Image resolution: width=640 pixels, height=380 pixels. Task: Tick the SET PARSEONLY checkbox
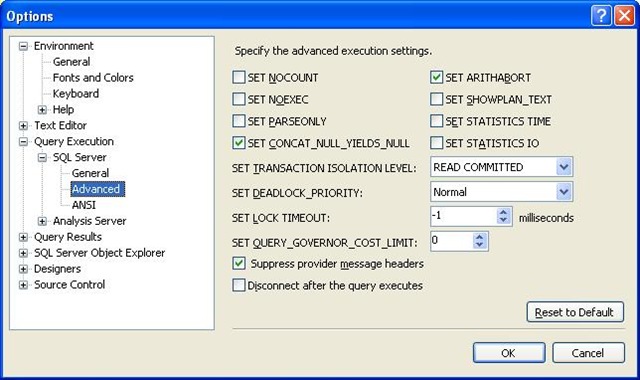(x=239, y=121)
